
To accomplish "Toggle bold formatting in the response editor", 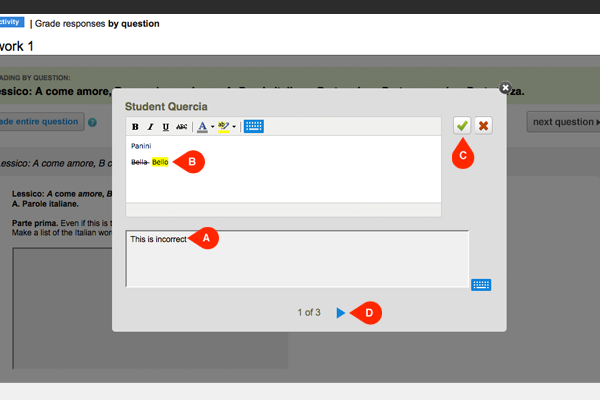I will (135, 127).
